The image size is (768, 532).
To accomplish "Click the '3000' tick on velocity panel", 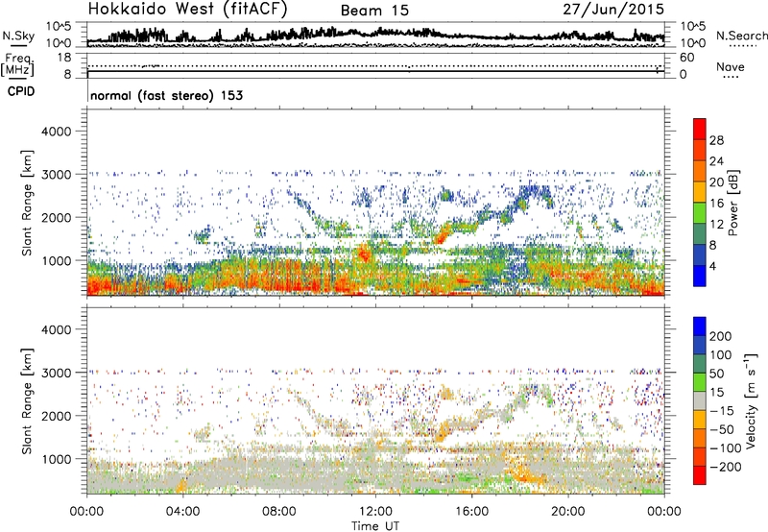I will tap(56, 373).
